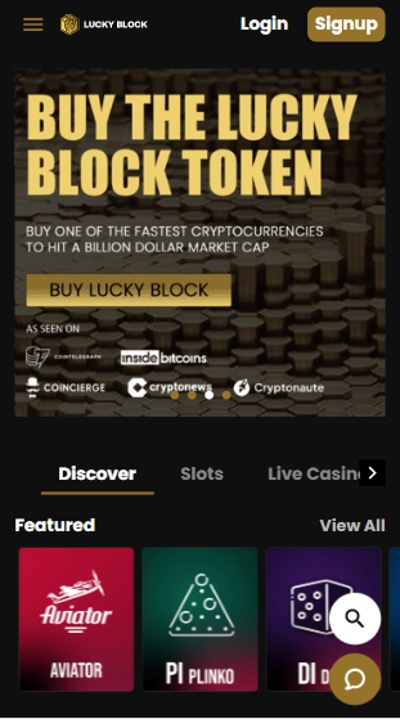Click the Buy Lucky Block button
Image resolution: width=400 pixels, height=719 pixels.
[x=128, y=290]
